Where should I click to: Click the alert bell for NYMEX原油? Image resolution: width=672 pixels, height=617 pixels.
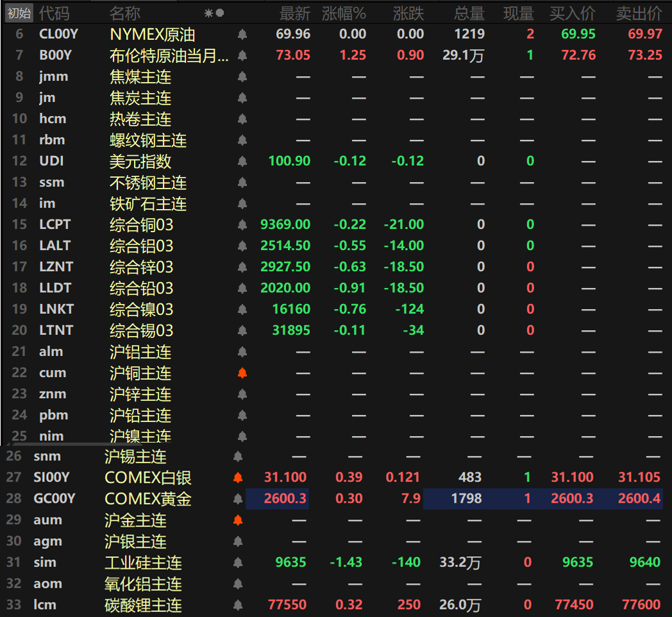[242, 35]
